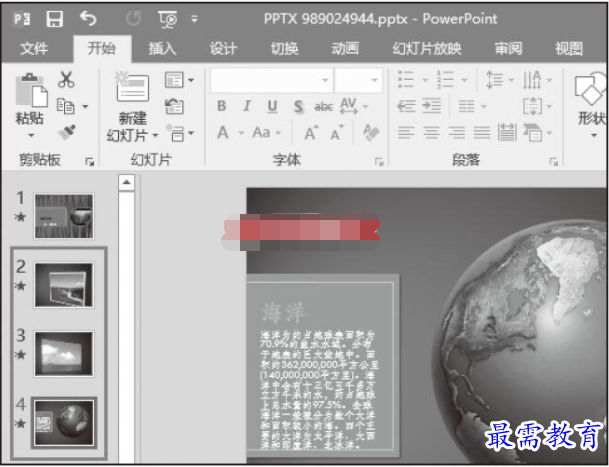Switch to the 插入 ribbon tab
Viewport: 609px width, 467px height.
click(162, 48)
